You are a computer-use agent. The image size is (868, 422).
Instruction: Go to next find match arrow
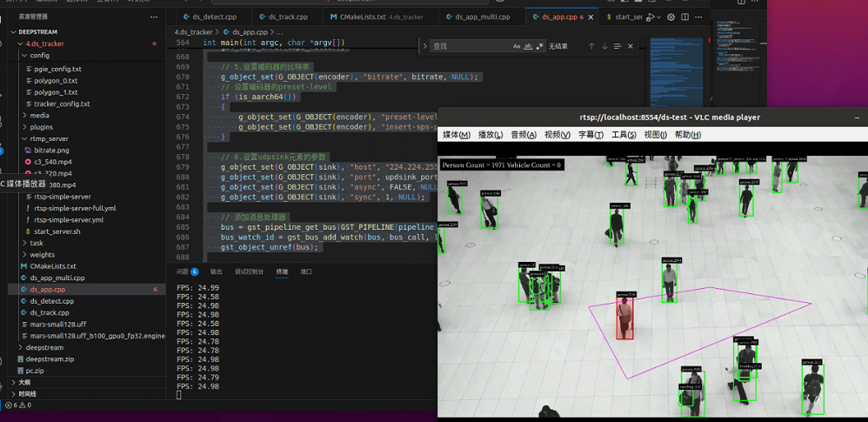pos(604,46)
